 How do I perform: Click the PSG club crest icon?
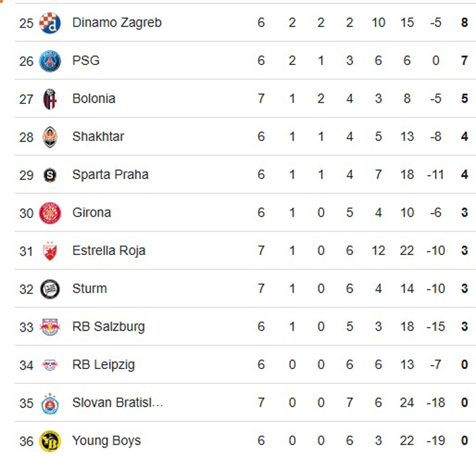50,61
